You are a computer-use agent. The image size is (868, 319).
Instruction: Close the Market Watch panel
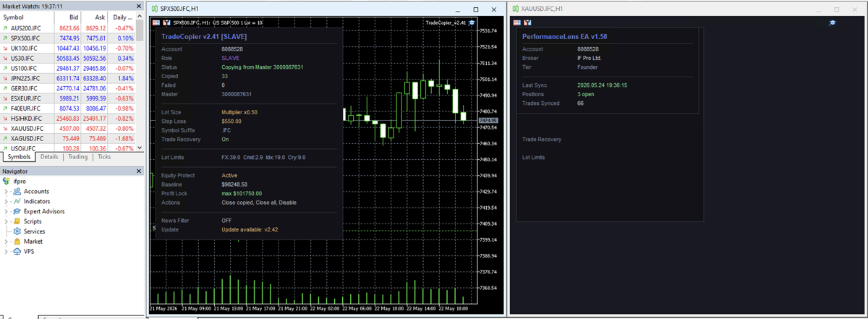[139, 6]
